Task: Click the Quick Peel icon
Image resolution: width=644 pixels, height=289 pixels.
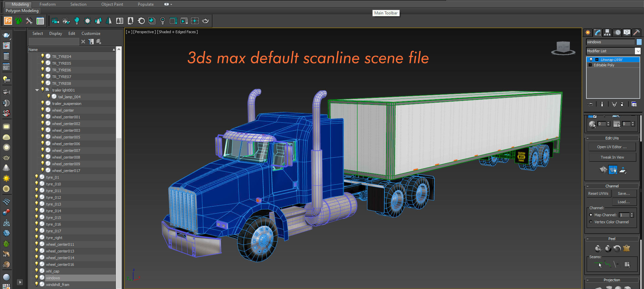Action: tap(598, 248)
